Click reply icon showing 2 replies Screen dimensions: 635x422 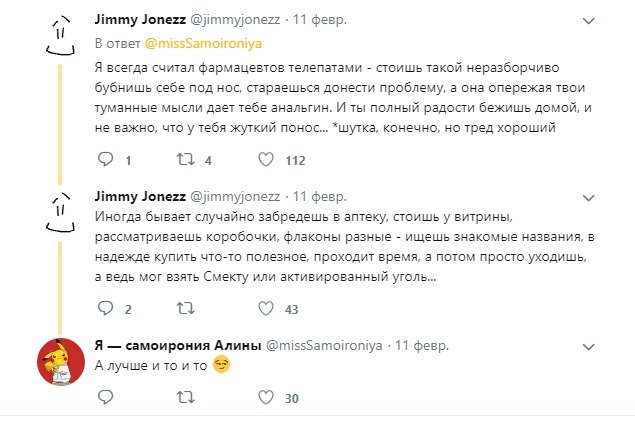tap(106, 309)
